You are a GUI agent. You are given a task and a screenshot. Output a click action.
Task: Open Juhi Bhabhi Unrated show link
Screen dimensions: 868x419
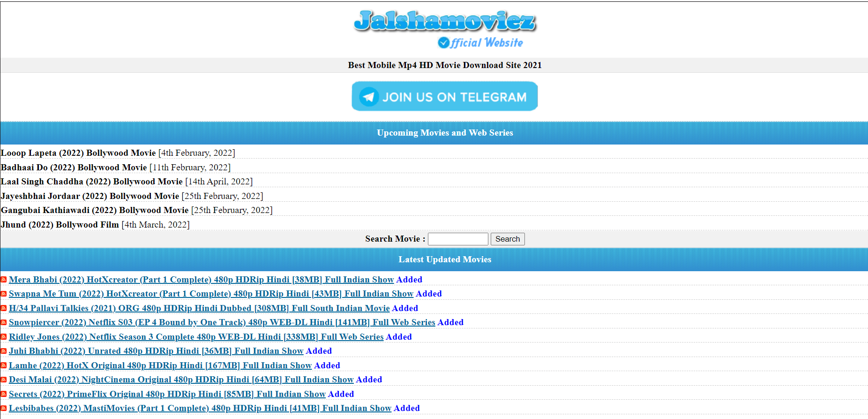(156, 351)
